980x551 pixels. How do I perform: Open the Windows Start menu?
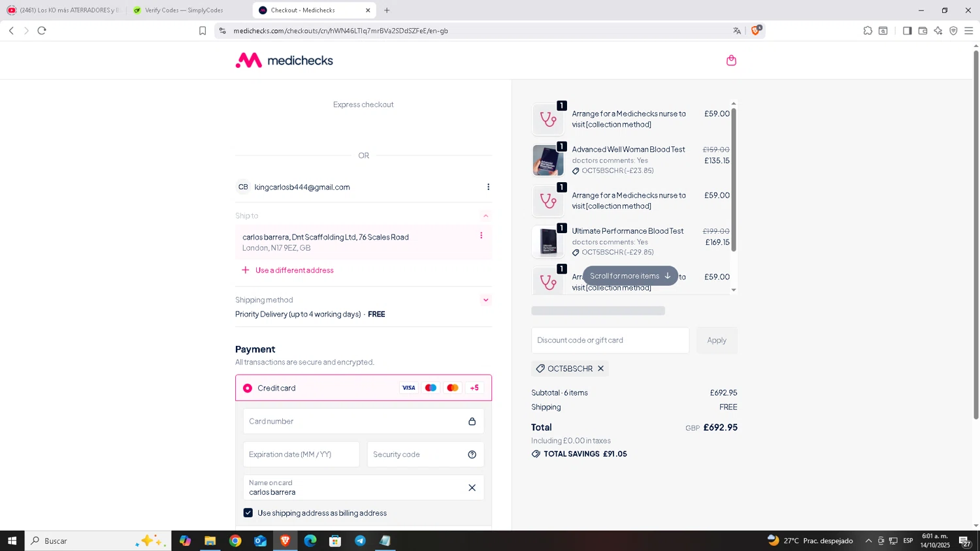point(12,541)
